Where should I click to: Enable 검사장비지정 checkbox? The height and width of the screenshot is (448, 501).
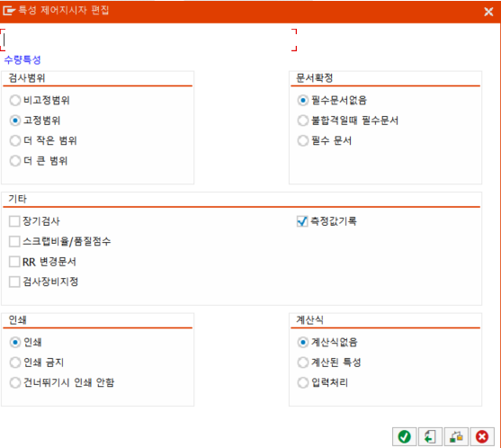tap(14, 282)
